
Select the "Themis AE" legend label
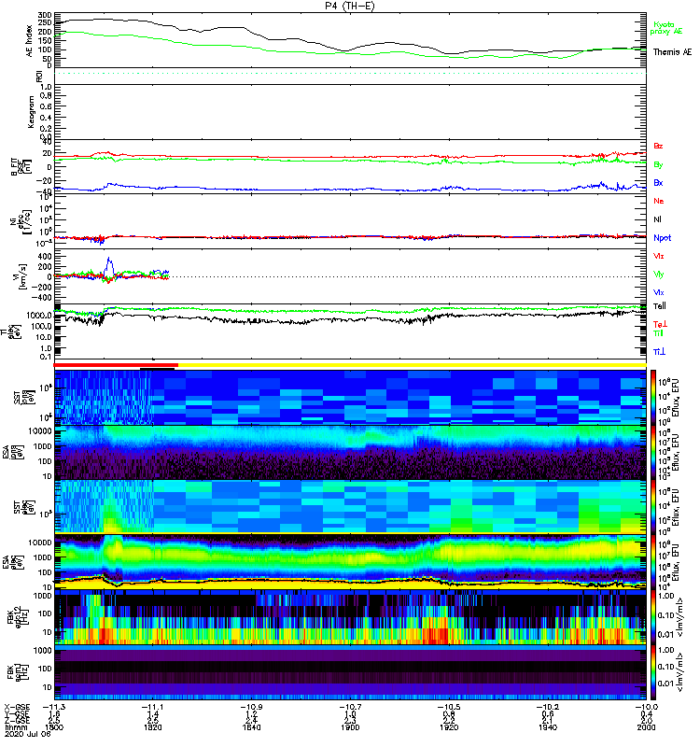[x=672, y=52]
